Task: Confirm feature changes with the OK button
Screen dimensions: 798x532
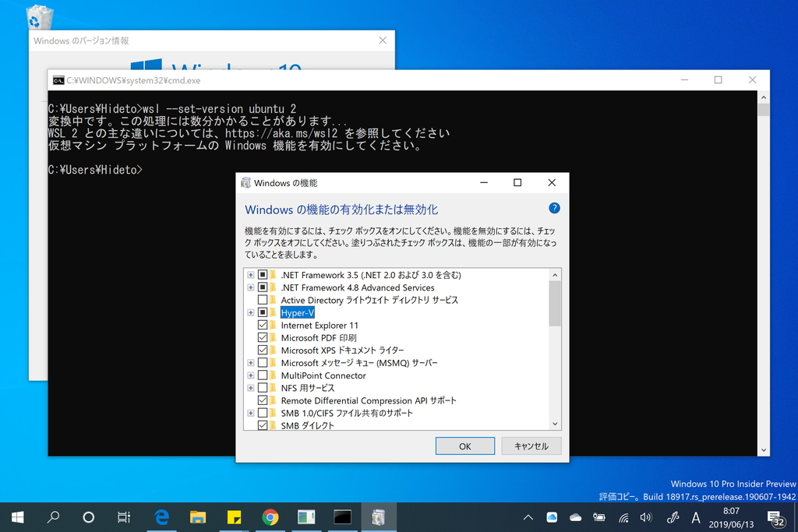Action: click(x=464, y=446)
